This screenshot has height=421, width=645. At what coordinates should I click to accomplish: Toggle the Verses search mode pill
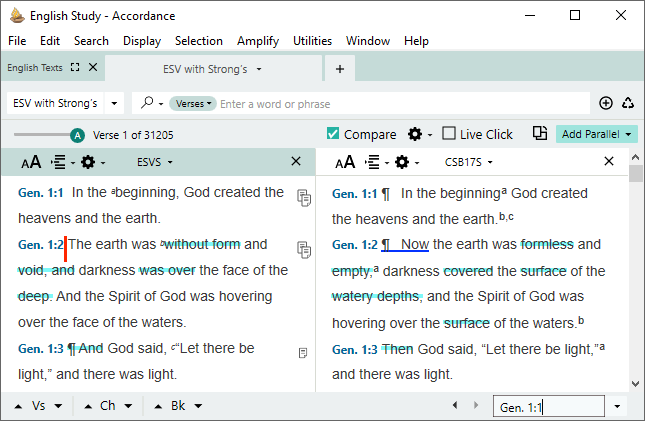point(192,104)
